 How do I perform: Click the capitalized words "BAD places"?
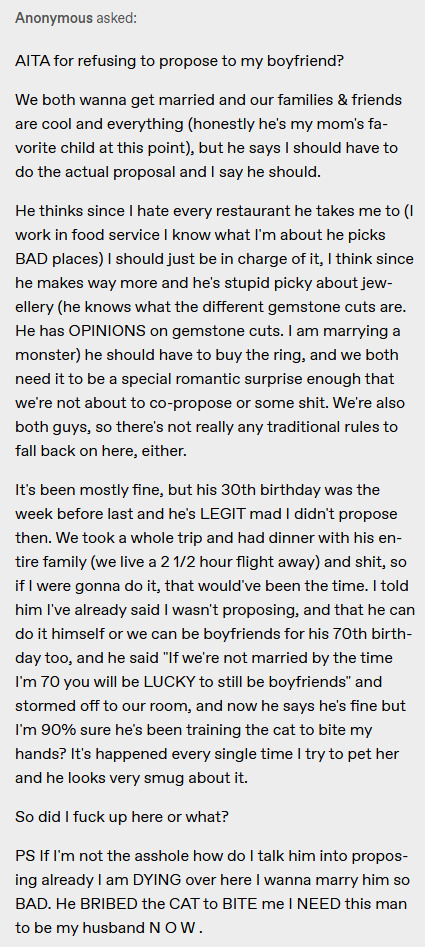[59, 258]
